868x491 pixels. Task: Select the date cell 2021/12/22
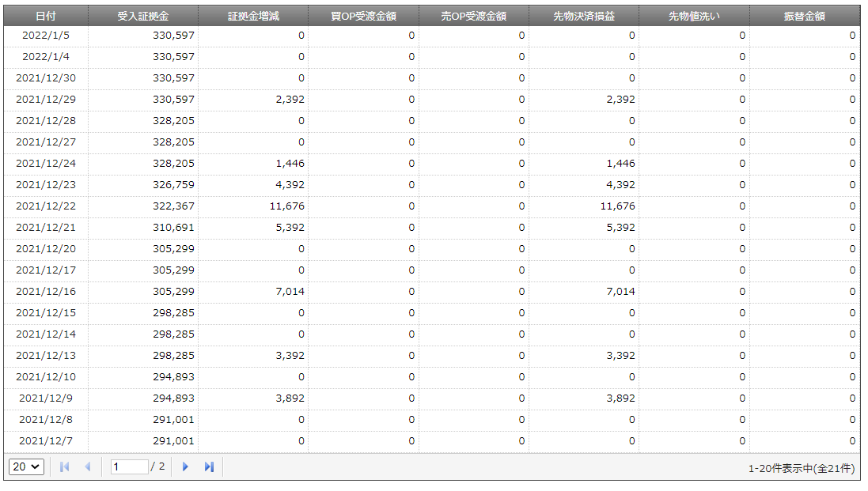(46, 206)
